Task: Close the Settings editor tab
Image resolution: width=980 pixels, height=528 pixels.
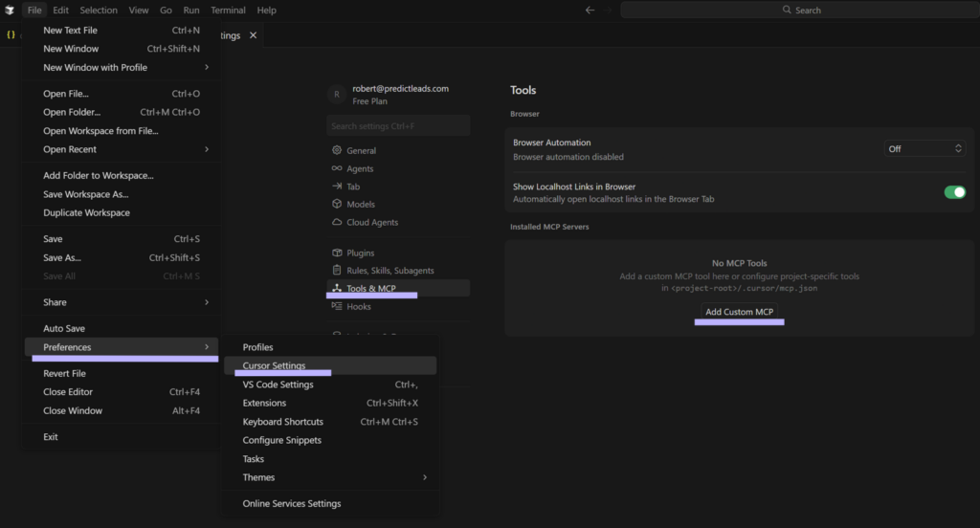Action: pos(253,35)
